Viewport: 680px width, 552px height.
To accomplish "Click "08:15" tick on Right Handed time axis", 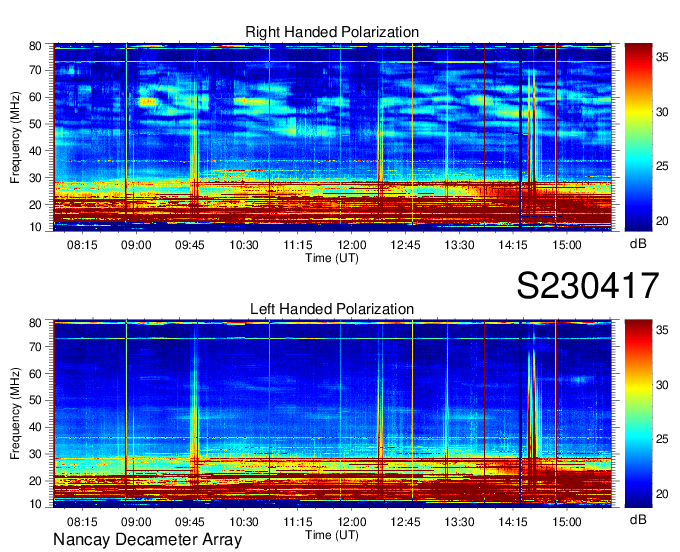I will click(82, 245).
